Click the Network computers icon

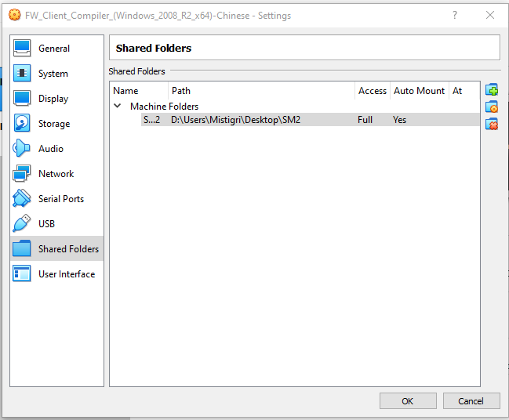tap(22, 173)
